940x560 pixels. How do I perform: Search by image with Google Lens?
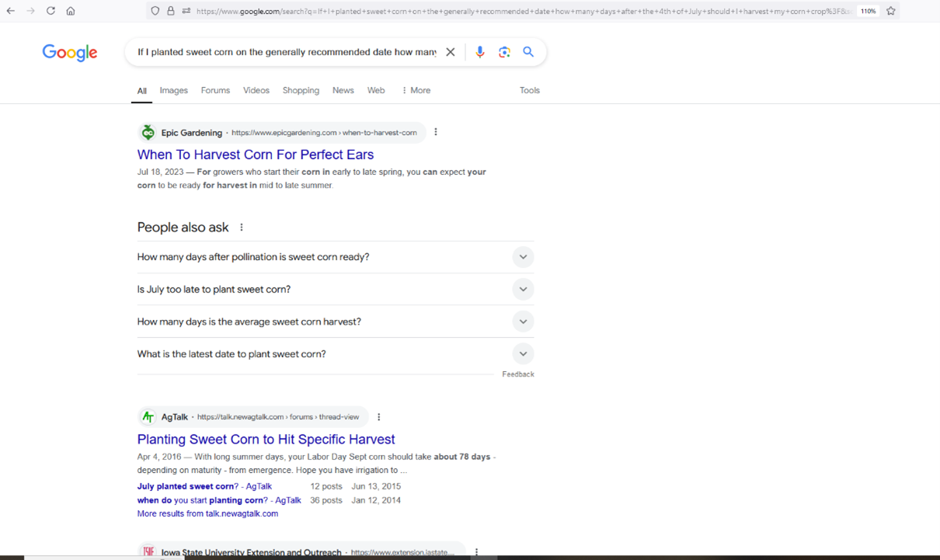click(504, 52)
